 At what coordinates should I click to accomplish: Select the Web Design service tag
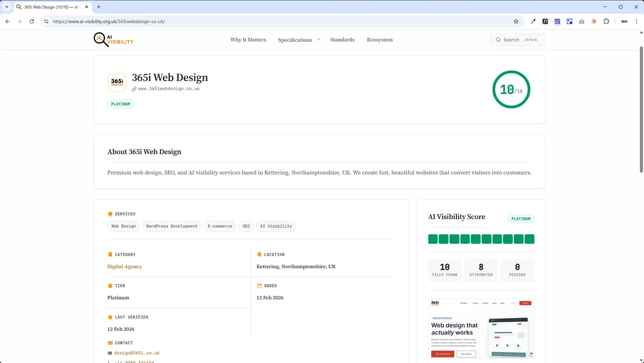tap(124, 226)
